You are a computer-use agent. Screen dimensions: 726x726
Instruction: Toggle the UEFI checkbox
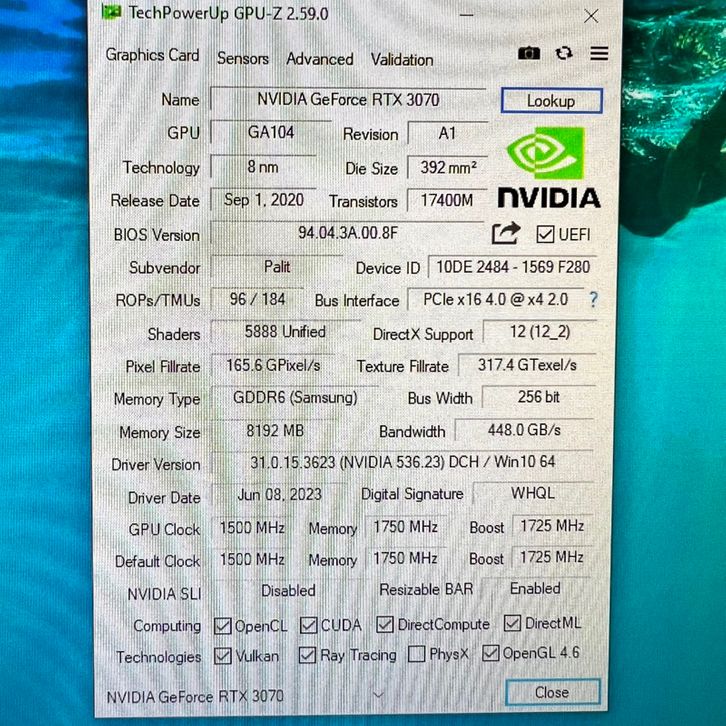pyautogui.click(x=545, y=235)
